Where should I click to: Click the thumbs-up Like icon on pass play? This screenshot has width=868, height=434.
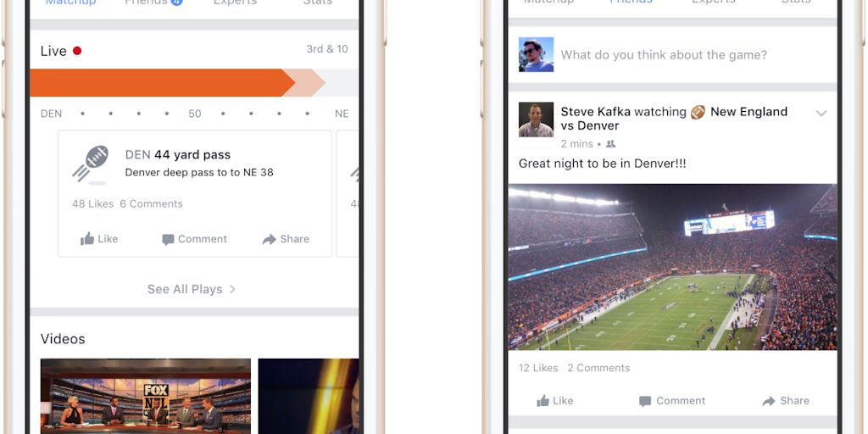tap(87, 239)
